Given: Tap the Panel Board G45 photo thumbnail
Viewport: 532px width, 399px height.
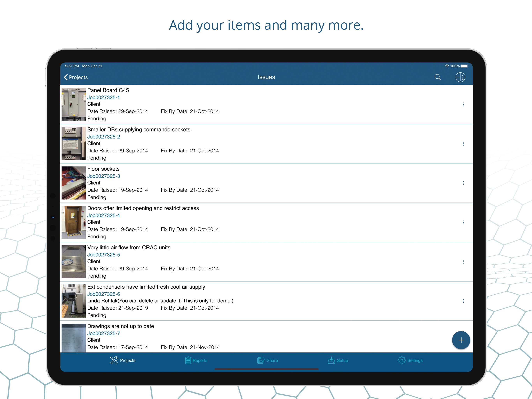Looking at the screenshot, I should pos(73,104).
